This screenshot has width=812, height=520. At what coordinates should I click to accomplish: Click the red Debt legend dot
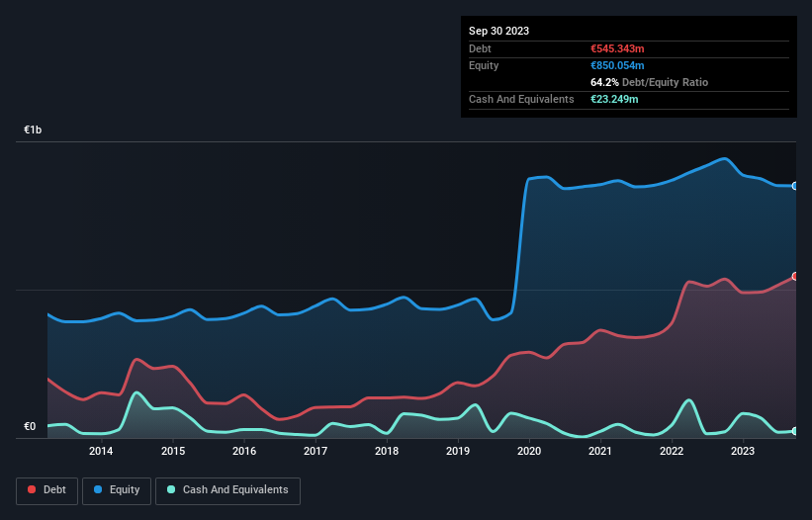[x=32, y=489]
